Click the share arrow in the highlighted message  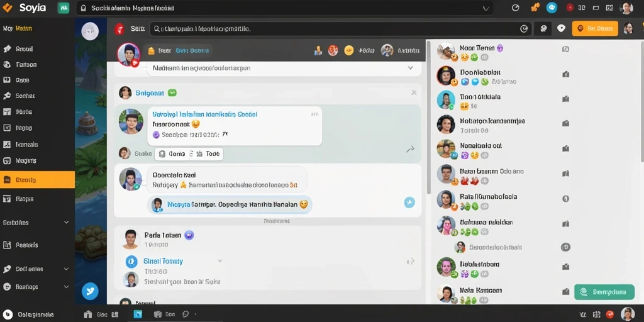point(410,150)
